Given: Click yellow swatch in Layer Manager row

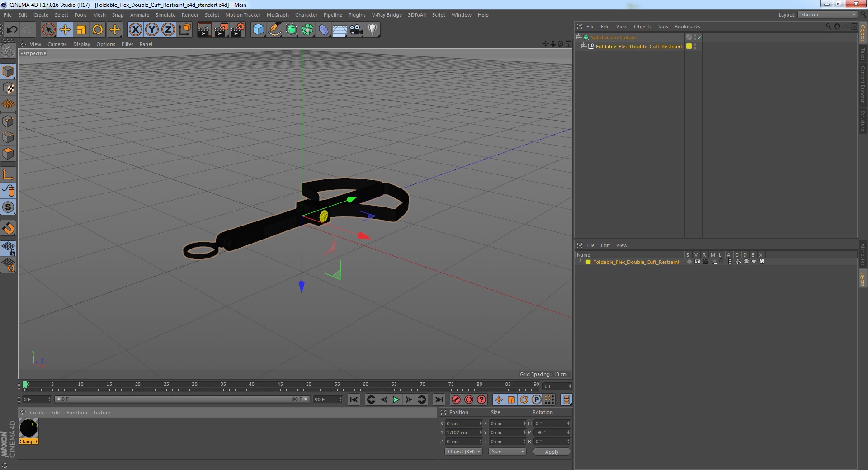Looking at the screenshot, I should point(588,262).
